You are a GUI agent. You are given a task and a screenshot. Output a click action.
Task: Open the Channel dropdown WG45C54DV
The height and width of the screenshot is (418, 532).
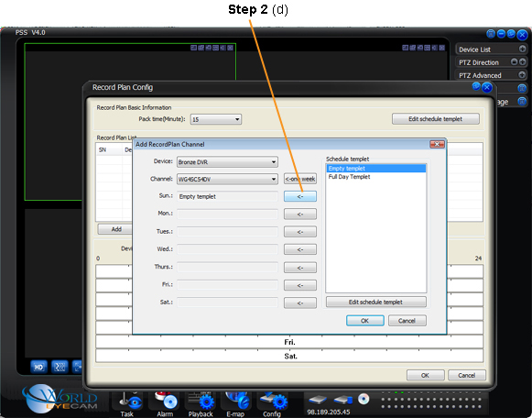pos(227,179)
